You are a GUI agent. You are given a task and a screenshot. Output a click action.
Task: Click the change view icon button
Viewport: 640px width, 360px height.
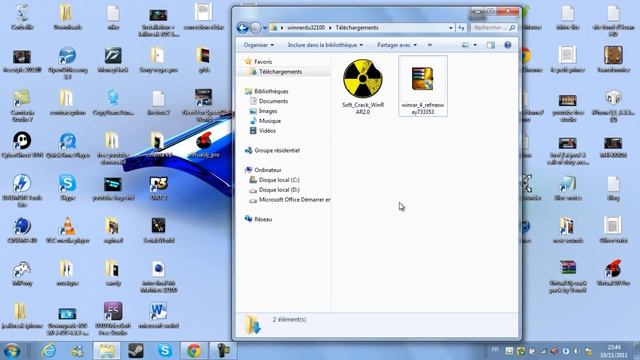(465, 45)
